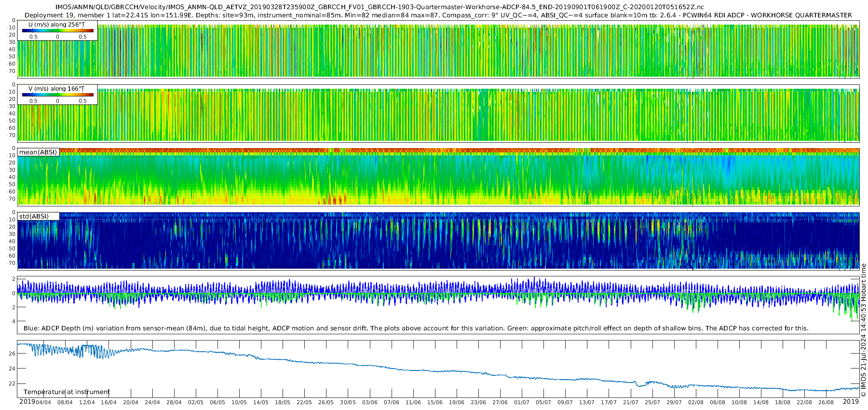Click the 26 tick on the temperature axis
This screenshot has height=410, width=868.
[x=12, y=354]
